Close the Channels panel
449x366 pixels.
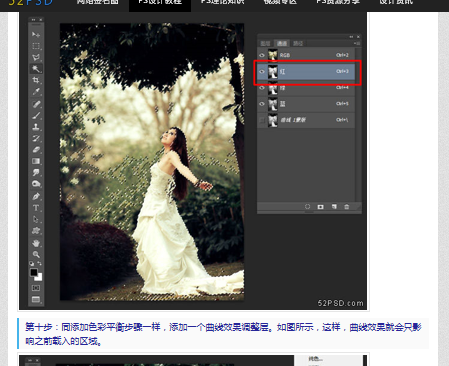coord(358,37)
